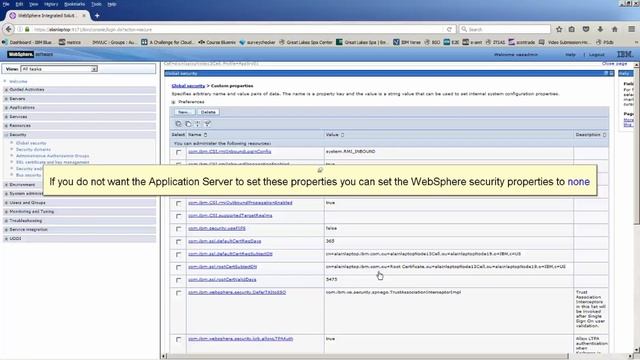
Task: Close the WebSphere Integrated Solutions tab
Action: point(84,16)
